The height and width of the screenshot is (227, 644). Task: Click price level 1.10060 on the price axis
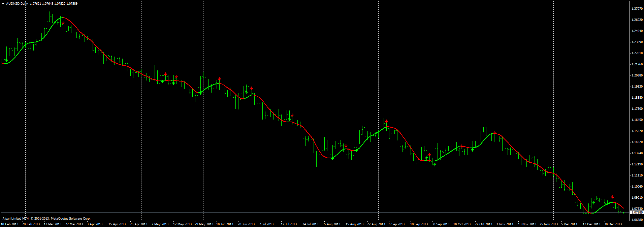637,187
